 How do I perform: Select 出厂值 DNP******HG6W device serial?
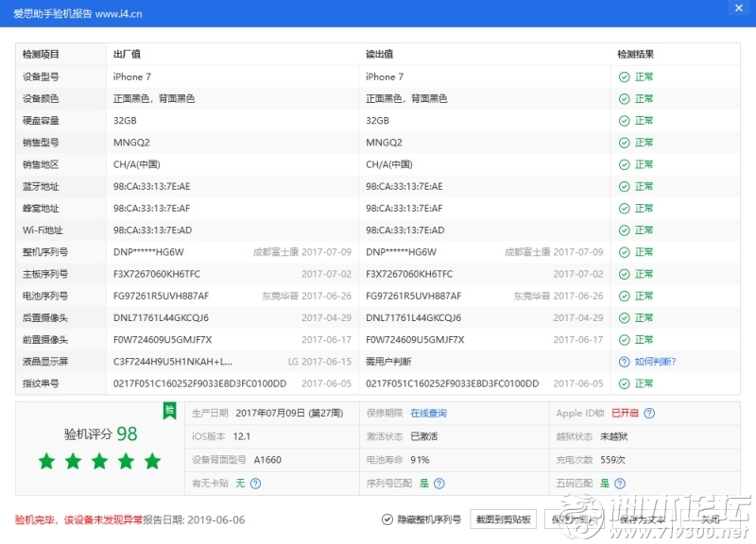(x=148, y=252)
